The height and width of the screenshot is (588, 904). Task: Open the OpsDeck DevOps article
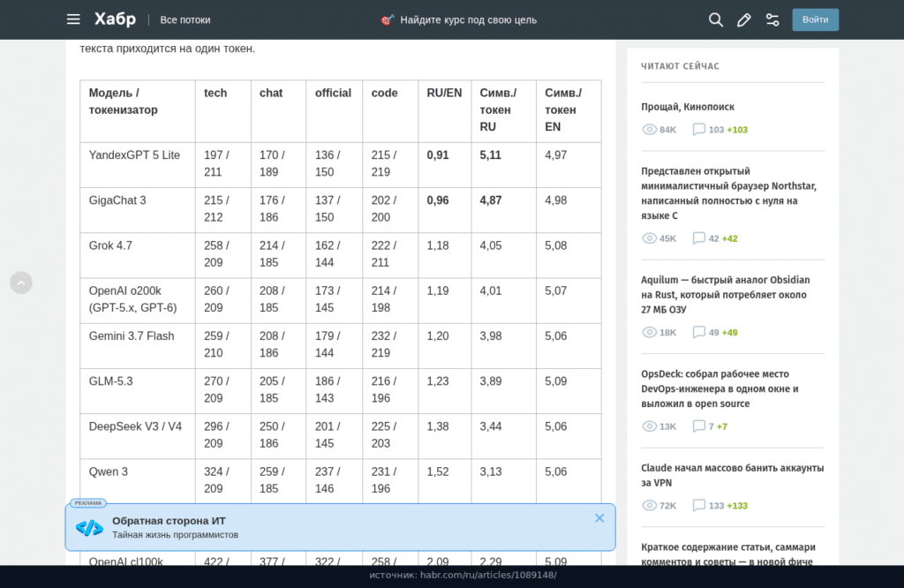[x=719, y=388]
